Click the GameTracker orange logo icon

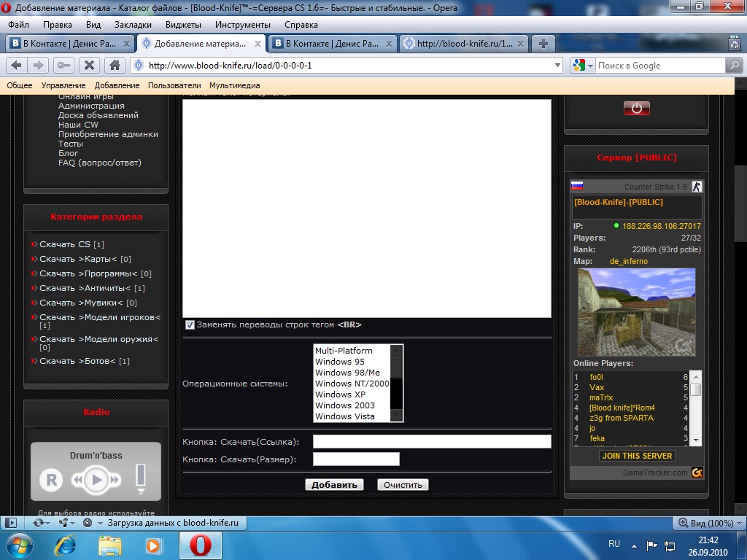[697, 472]
